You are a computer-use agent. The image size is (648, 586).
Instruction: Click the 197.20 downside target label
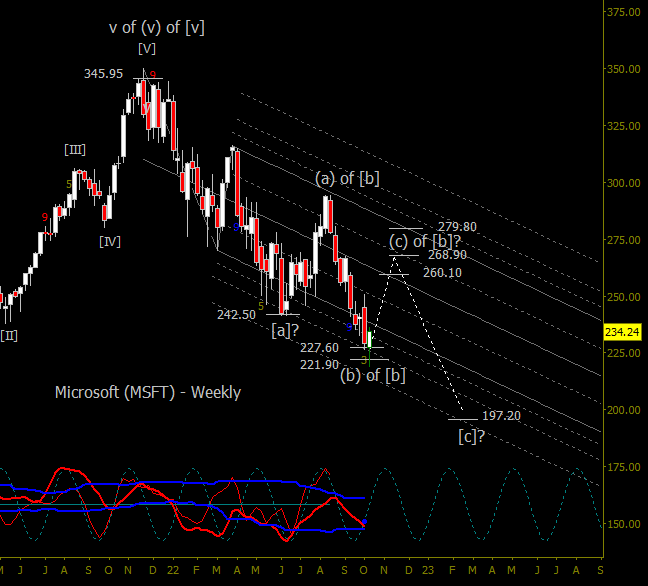(x=501, y=416)
